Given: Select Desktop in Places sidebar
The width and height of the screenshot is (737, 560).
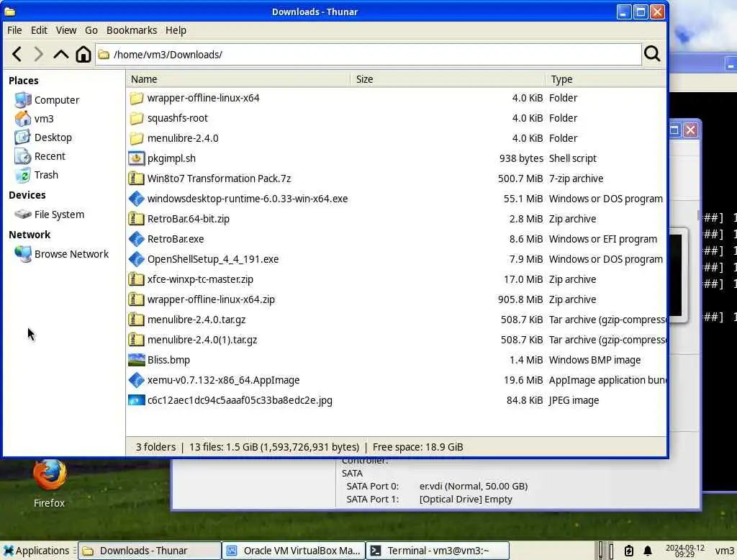Looking at the screenshot, I should [x=43, y=137].
